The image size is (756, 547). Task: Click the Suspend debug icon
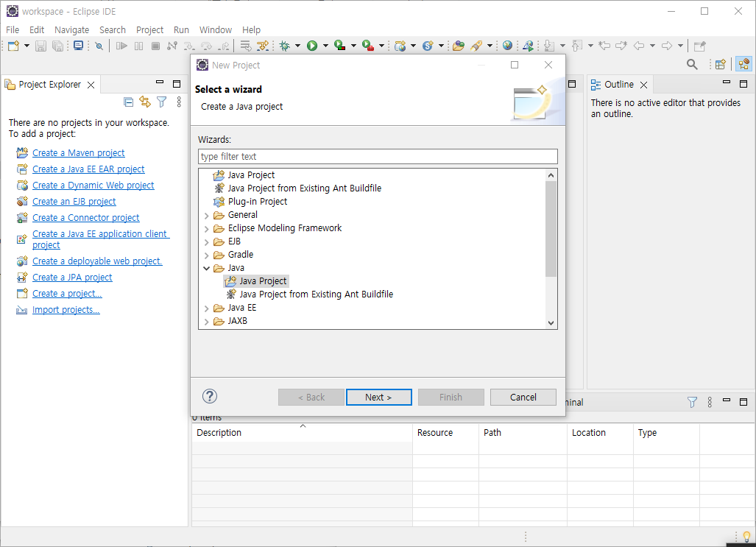tap(139, 46)
